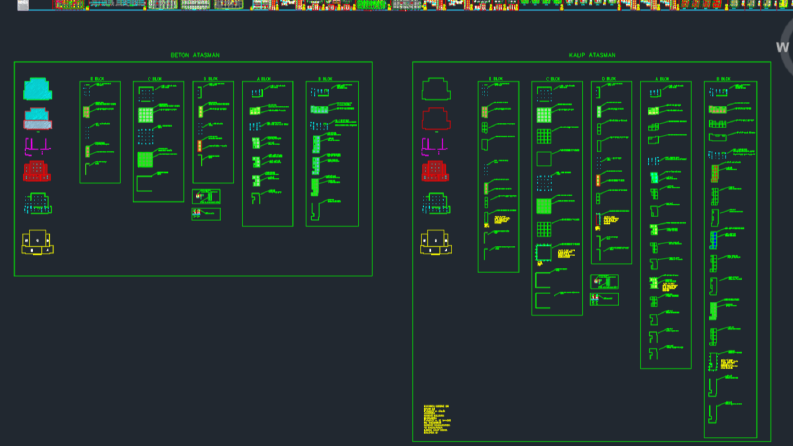Select the large green hatched square in BETON C BLOK

click(145, 159)
